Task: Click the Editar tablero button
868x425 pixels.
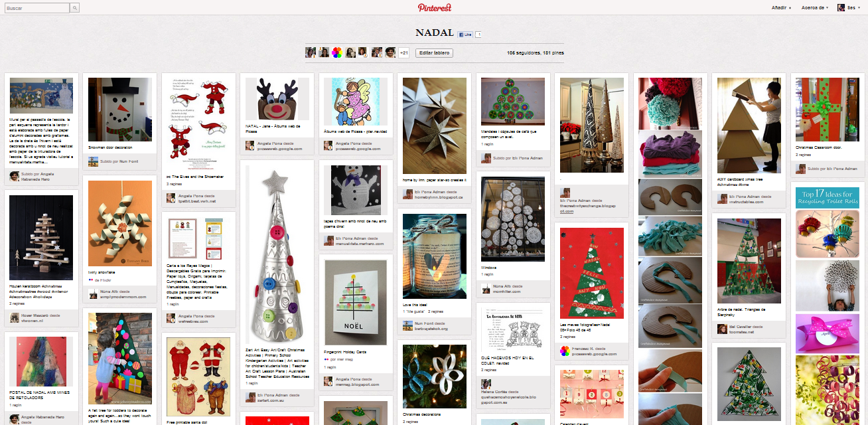Action: tap(434, 52)
